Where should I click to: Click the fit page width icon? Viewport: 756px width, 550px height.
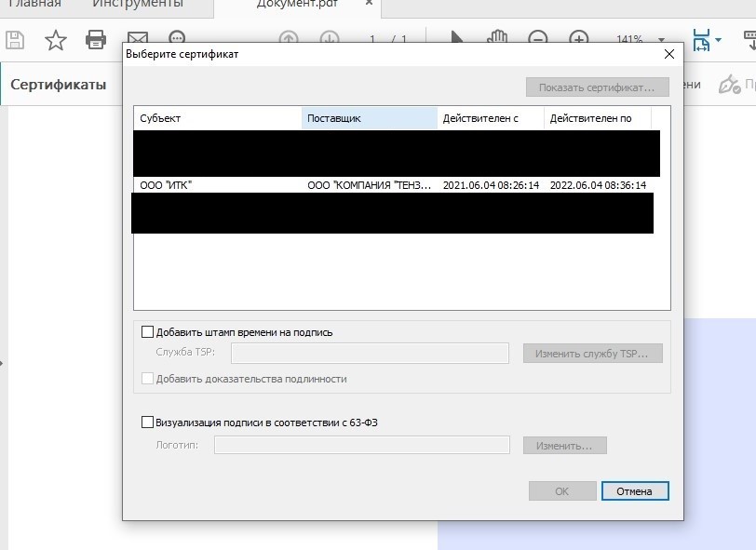[x=701, y=40]
